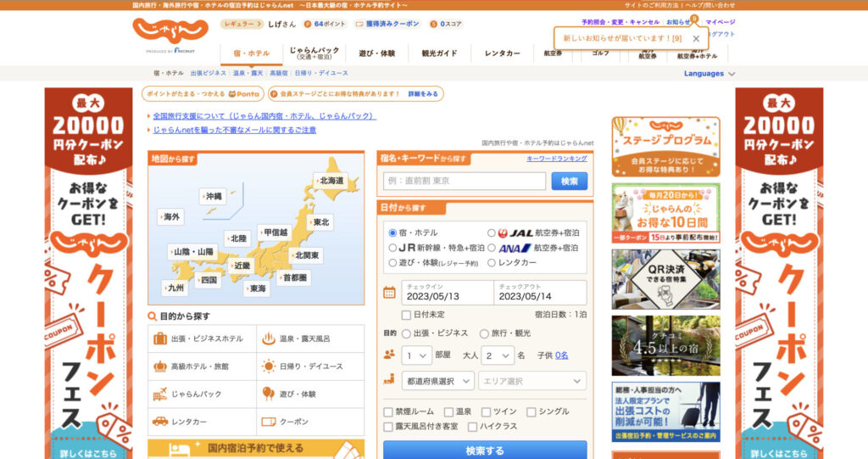The image size is (868, 459).
Task: Select JAL 航空券+宿泊 radio option
Action: pyautogui.click(x=491, y=232)
